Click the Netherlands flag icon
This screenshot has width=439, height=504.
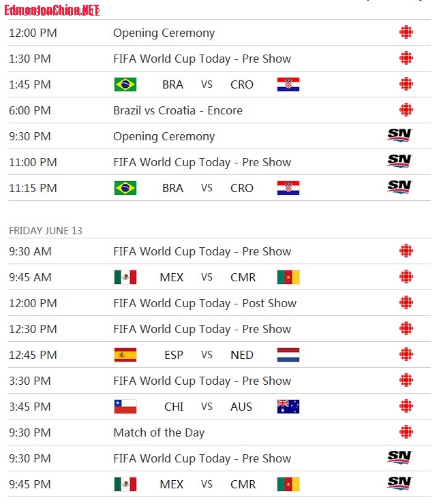[x=288, y=355]
